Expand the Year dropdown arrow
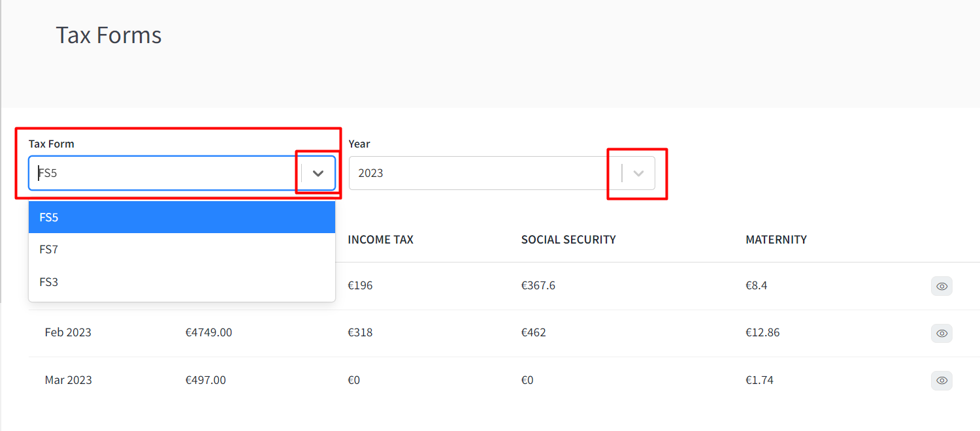This screenshot has width=980, height=431. [639, 173]
